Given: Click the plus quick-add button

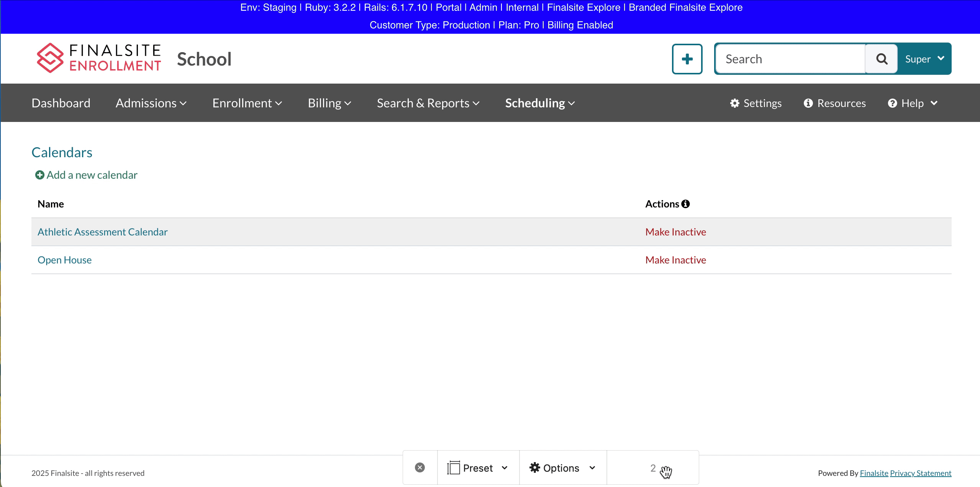Looking at the screenshot, I should (x=687, y=59).
